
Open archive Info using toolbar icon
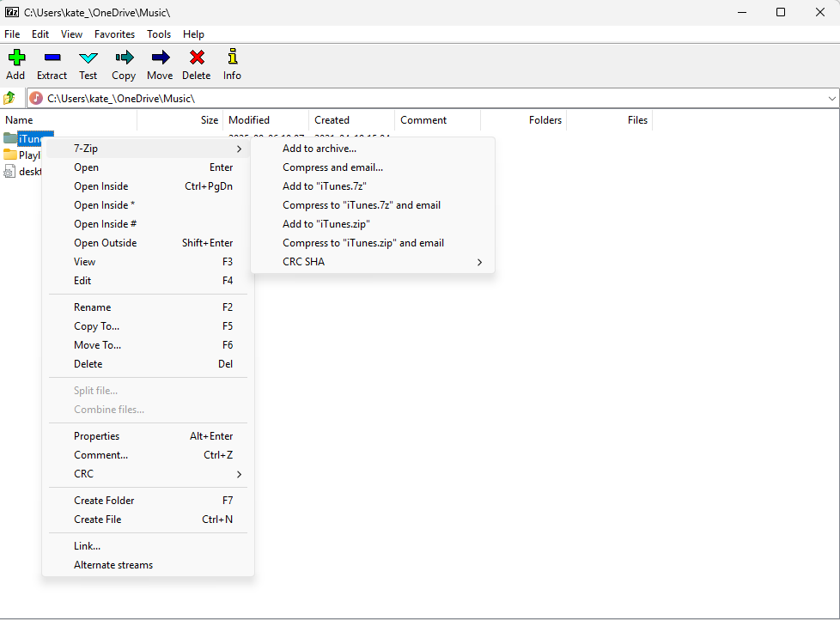(231, 64)
